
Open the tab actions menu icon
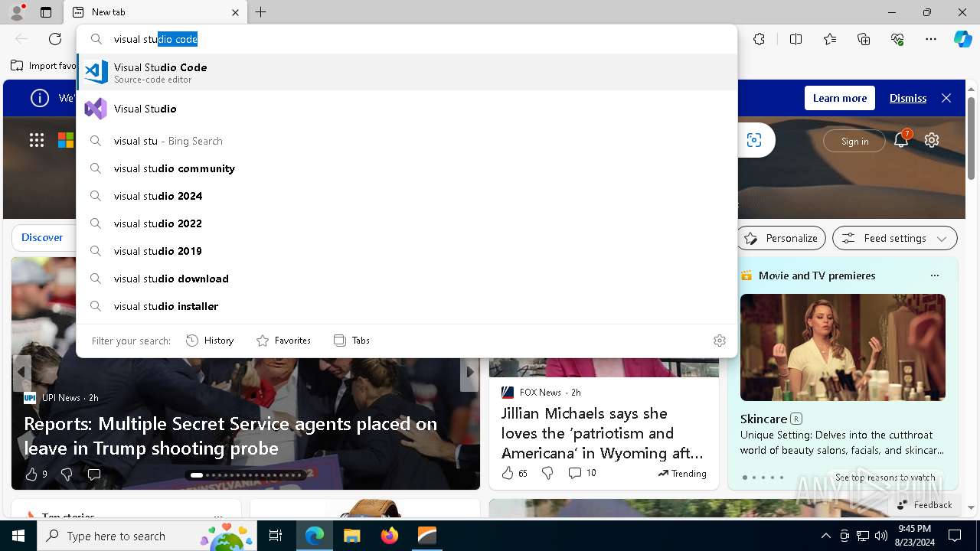click(x=46, y=12)
